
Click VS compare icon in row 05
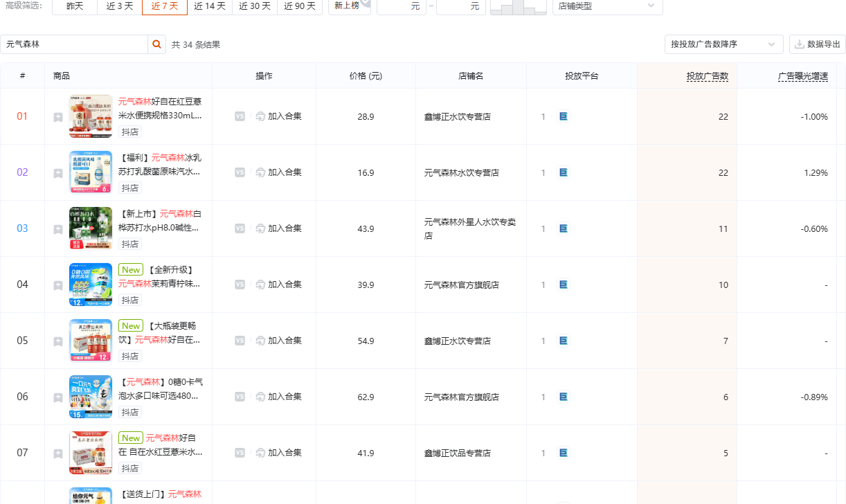click(240, 341)
